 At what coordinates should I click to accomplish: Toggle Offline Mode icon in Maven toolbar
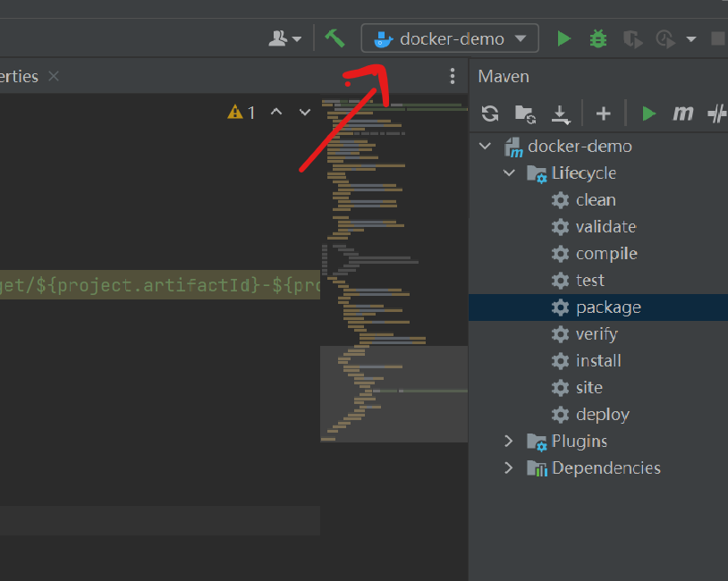point(717,114)
